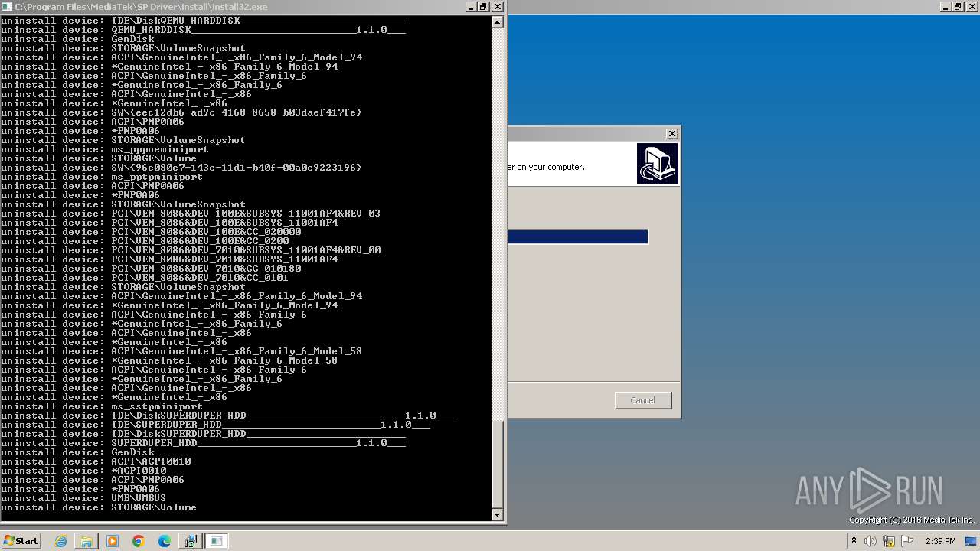Viewport: 980px width, 551px height.
Task: Launch Windows Media Player from taskbar
Action: pyautogui.click(x=113, y=541)
